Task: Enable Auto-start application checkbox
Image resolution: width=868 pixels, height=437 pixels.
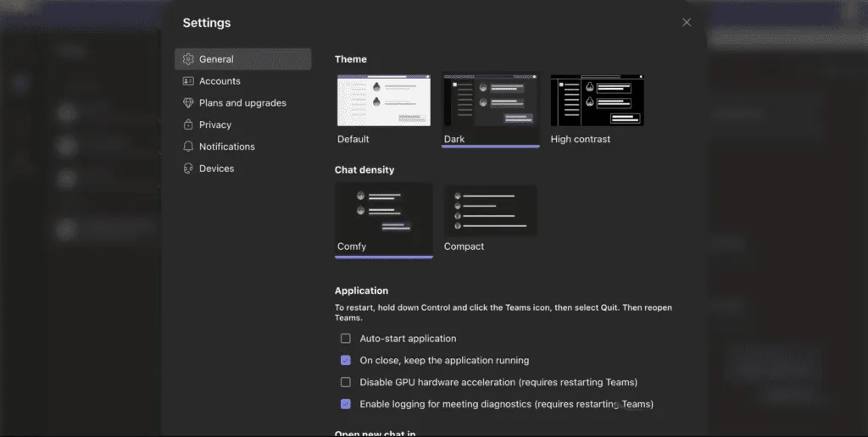Action: coord(346,339)
